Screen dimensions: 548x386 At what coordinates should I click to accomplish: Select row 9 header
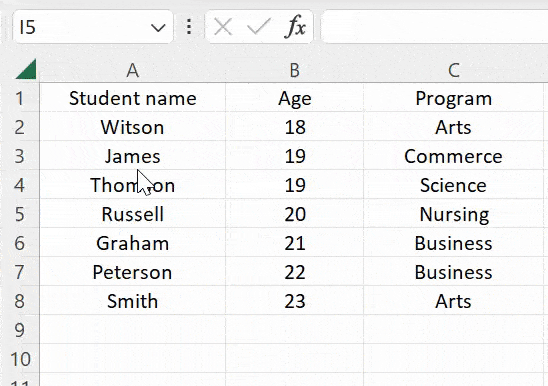20,330
